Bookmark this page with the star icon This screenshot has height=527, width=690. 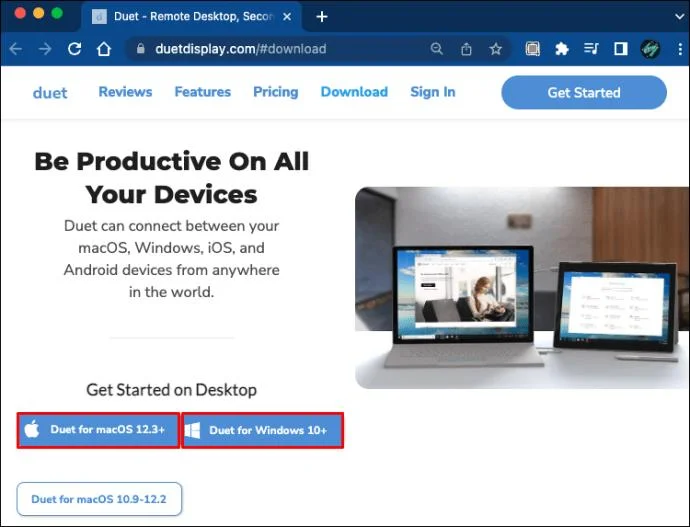496,49
